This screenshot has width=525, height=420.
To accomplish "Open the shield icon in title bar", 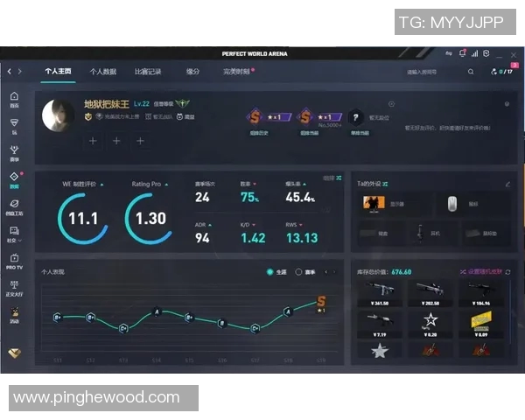I will click(x=486, y=53).
